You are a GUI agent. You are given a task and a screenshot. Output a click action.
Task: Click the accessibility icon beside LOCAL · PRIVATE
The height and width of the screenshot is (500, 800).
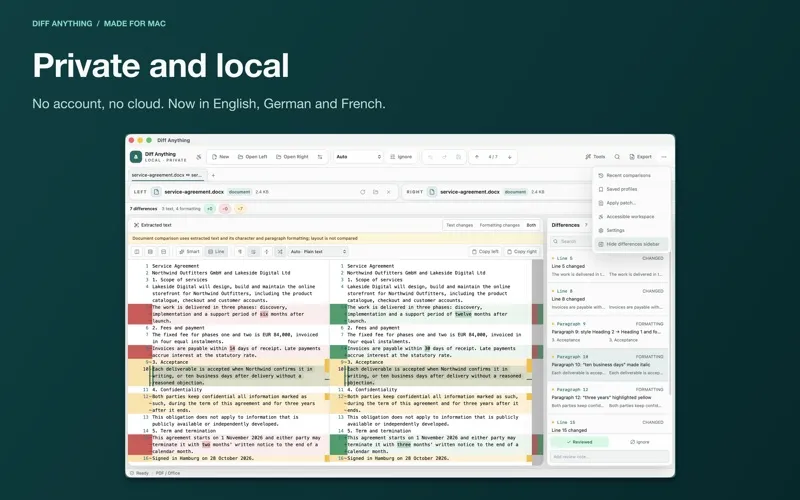pos(198,157)
